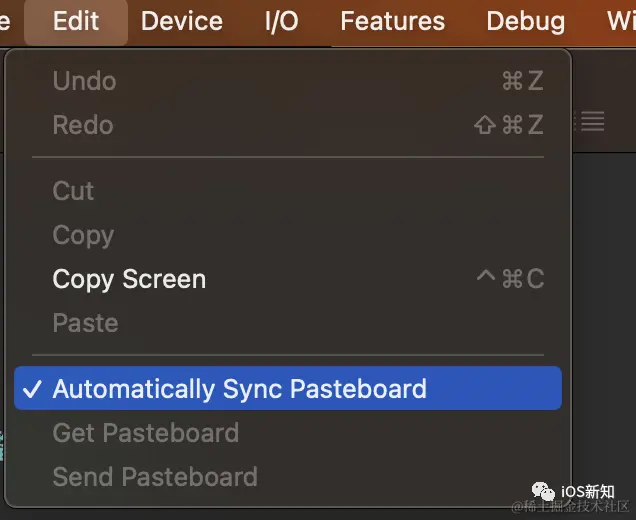Click the ⇧⌘Z shortcut hint beside Redo
Viewport: 636px width, 520px height.
(x=509, y=125)
